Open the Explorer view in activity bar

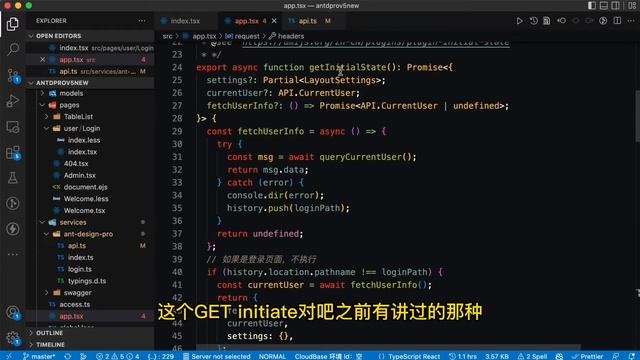pyautogui.click(x=13, y=24)
